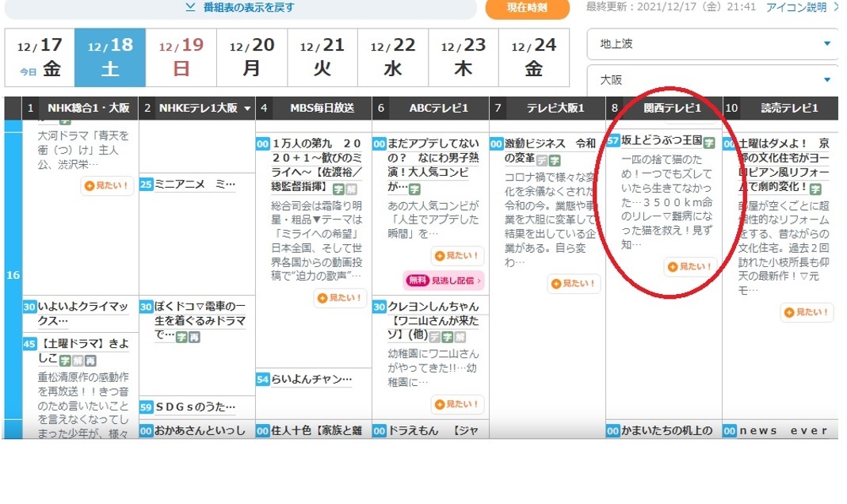The width and height of the screenshot is (847, 504).
Task: Click the 字 icon beside 坂上どうぶつ王国
Action: tap(710, 143)
